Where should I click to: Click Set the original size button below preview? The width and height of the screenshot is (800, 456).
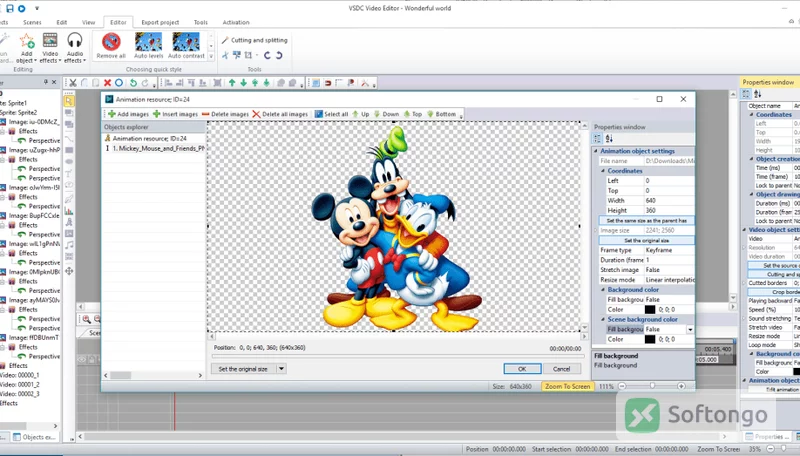[x=243, y=369]
